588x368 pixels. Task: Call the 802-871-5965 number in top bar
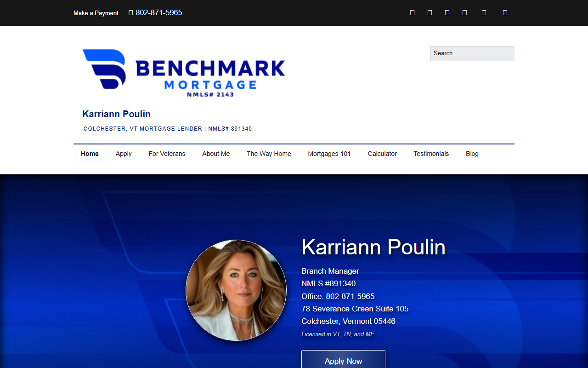(159, 13)
